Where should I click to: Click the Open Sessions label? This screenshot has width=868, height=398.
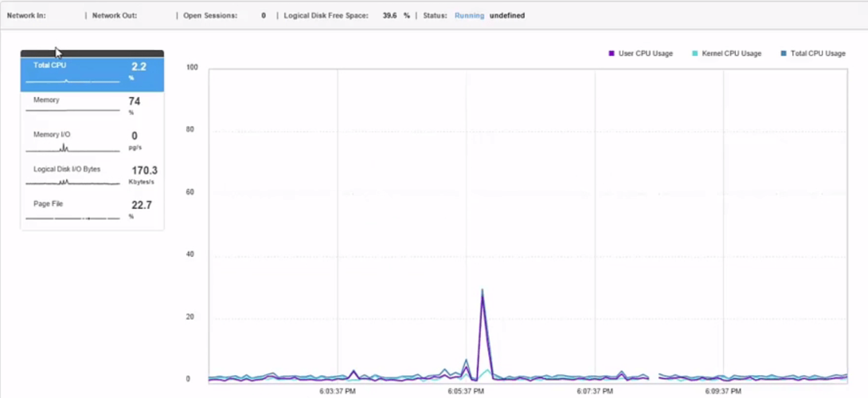(x=210, y=16)
